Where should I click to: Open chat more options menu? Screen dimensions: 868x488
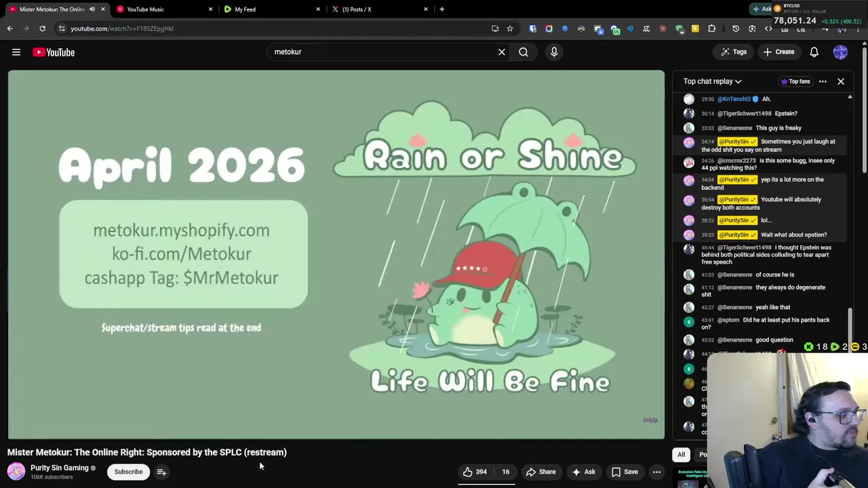823,81
